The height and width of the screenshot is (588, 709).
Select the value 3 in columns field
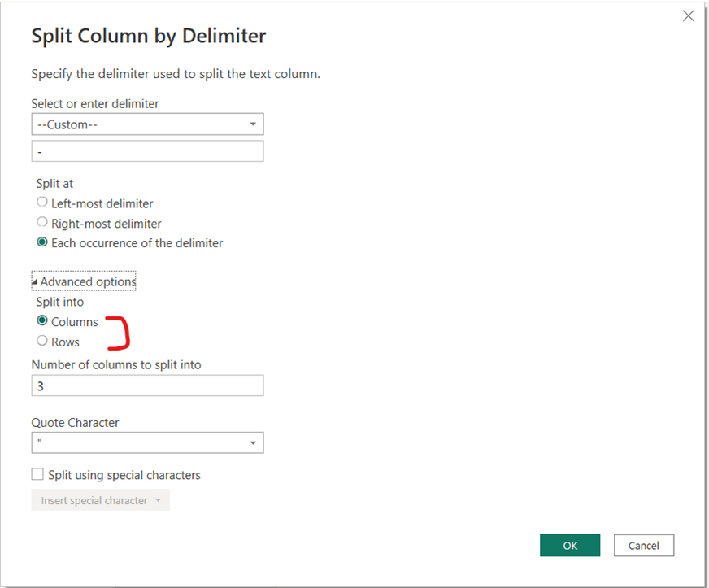[x=39, y=385]
